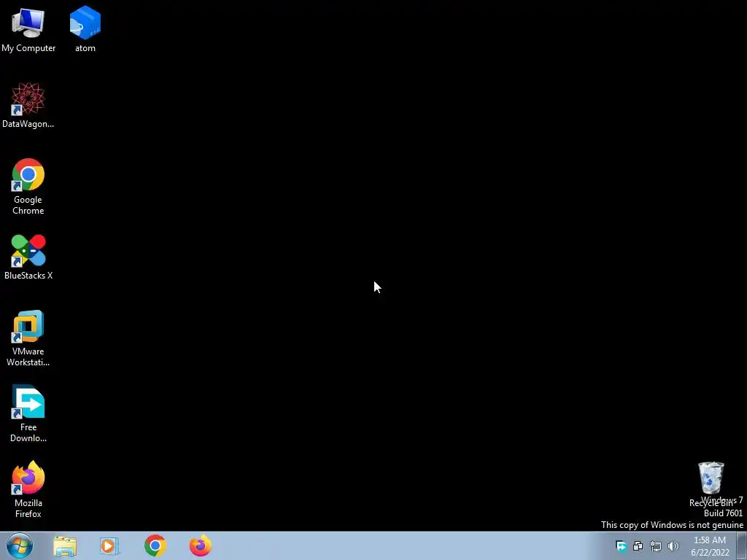Viewport: 747px width, 560px height.
Task: Select the Google Chrome desktop shortcut
Action: click(x=28, y=186)
